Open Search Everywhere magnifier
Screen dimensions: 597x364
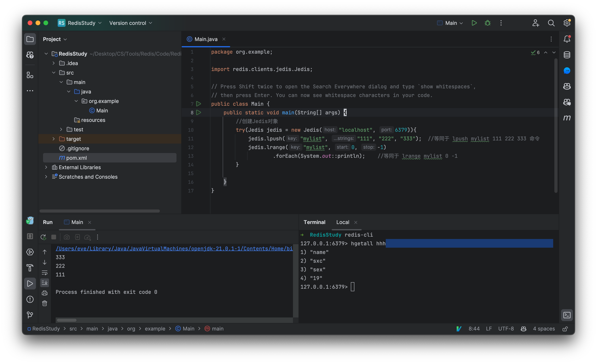pos(551,23)
